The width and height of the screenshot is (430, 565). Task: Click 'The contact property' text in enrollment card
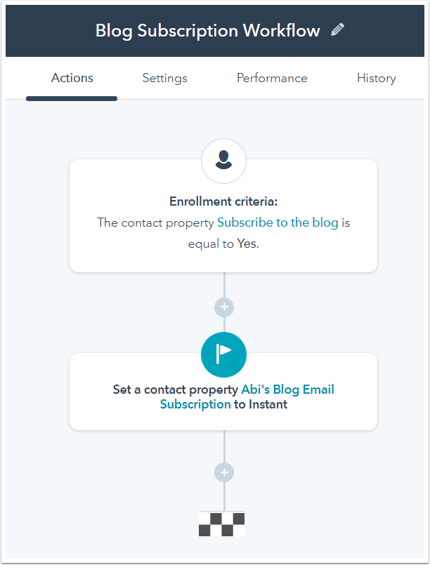pos(155,223)
